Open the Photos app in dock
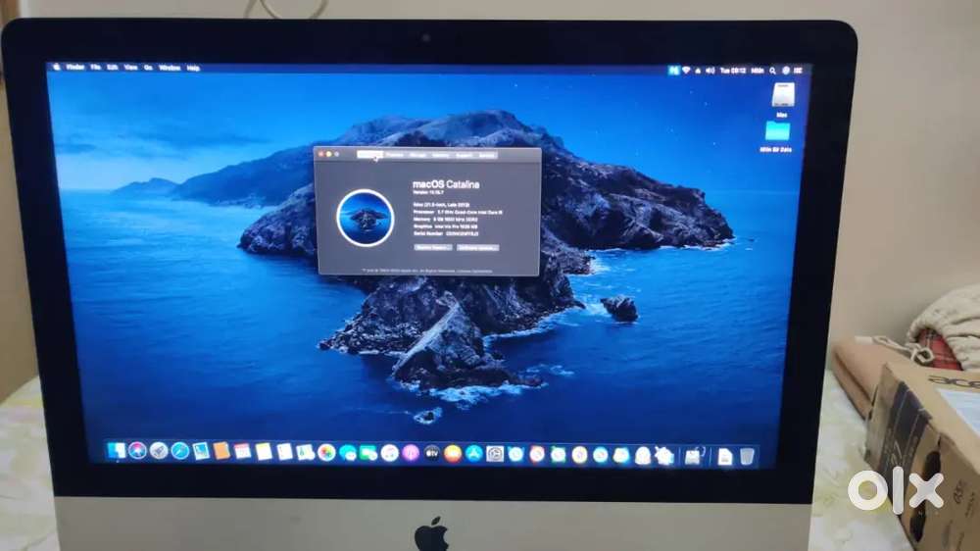980x551 pixels. coord(326,452)
